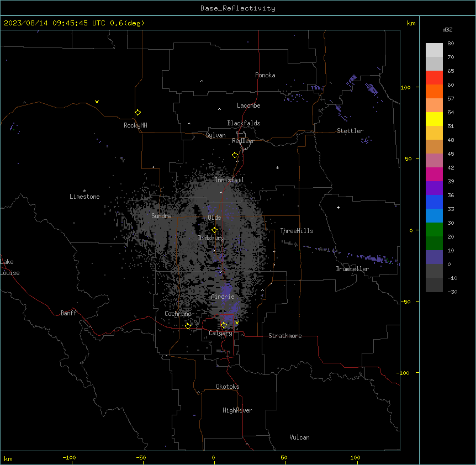Click the yellow diamond marker below Cochrane
Viewport: 476px width, 465px height.
point(188,326)
